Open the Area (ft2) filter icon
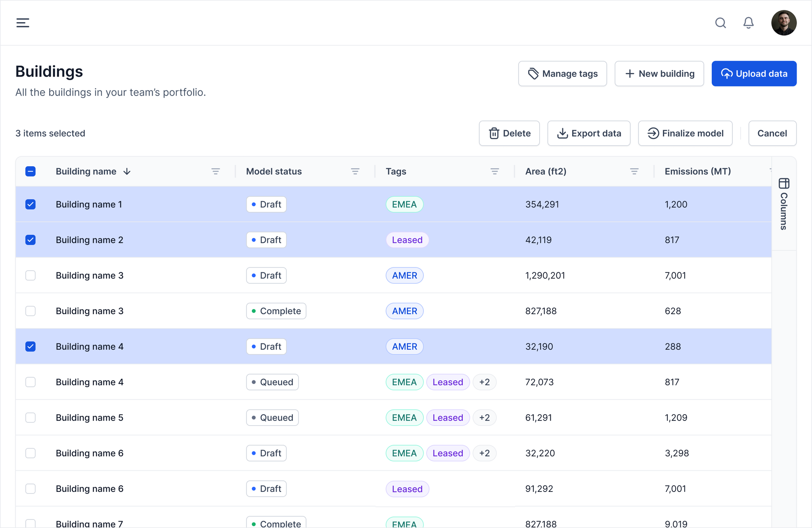The height and width of the screenshot is (528, 812). click(x=634, y=171)
